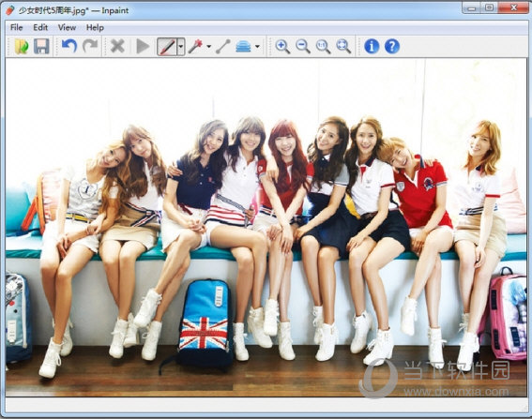Run the inpaint process with the play button
Viewport: 532px width, 419px height.
143,46
